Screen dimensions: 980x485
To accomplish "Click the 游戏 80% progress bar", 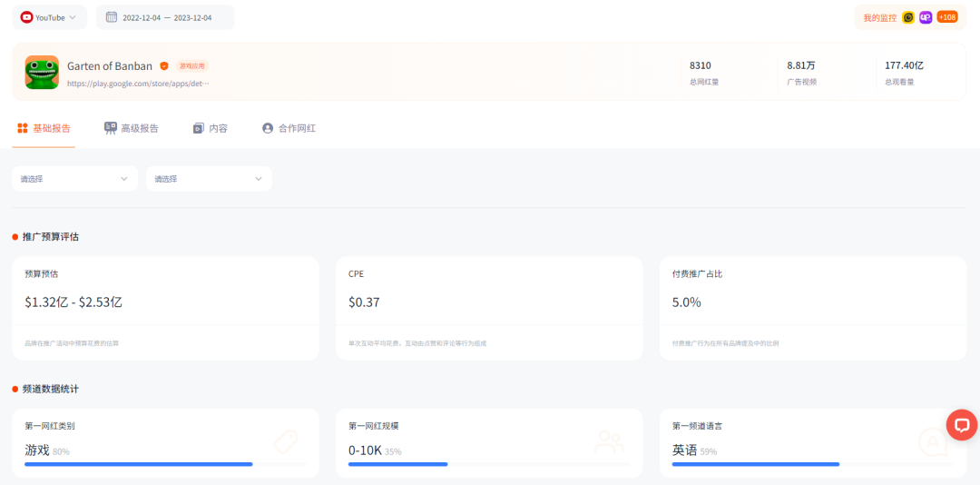I will [x=166, y=464].
